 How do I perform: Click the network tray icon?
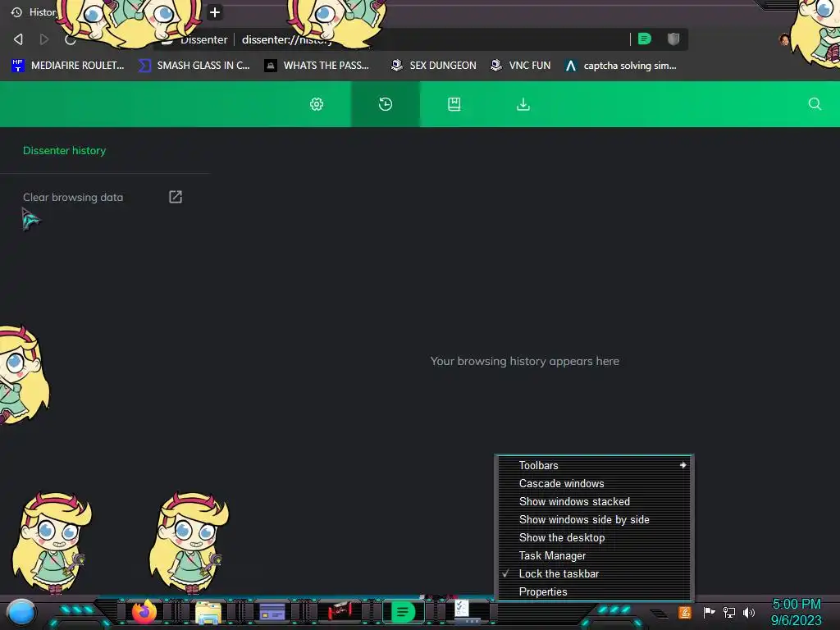point(729,612)
